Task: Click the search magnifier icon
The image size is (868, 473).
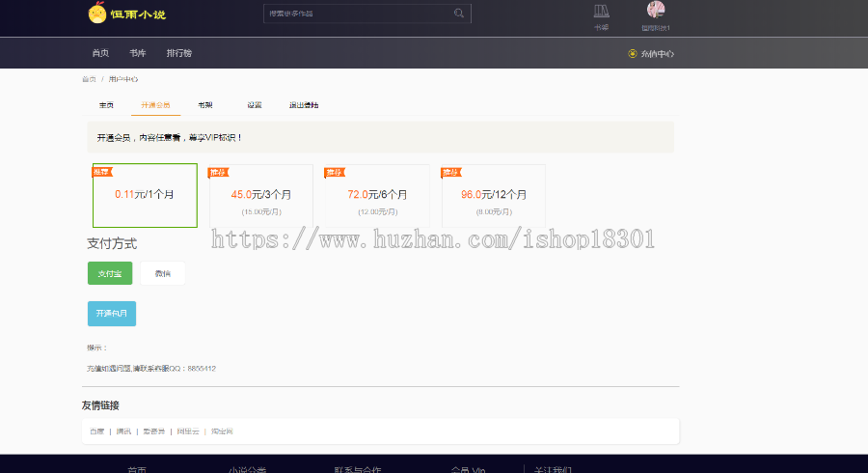Action: point(459,14)
